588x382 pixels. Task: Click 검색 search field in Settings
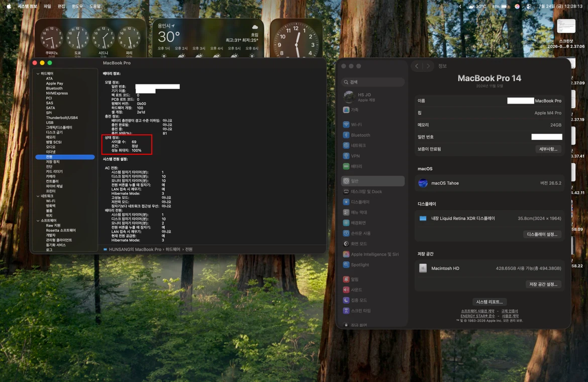click(x=373, y=82)
